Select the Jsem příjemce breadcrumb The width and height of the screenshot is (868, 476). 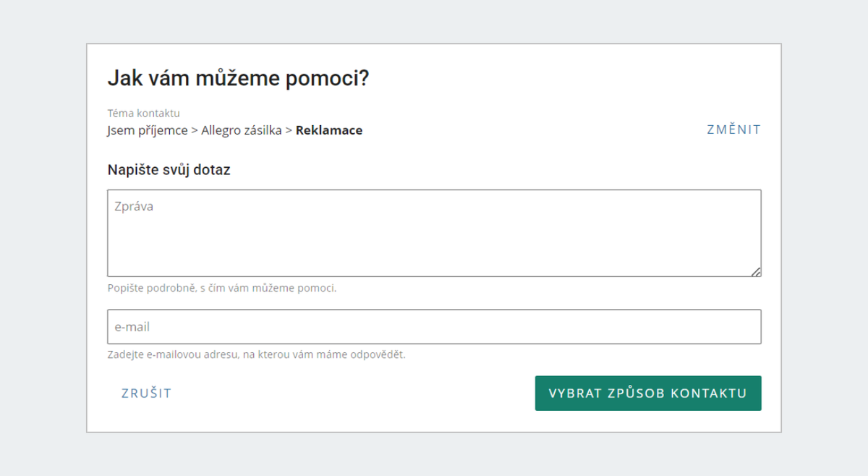(148, 131)
